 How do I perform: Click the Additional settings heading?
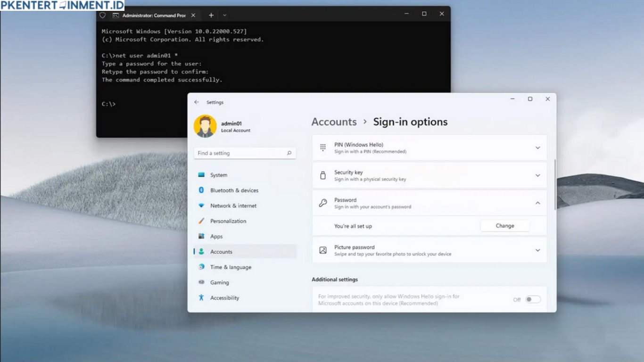tap(335, 280)
